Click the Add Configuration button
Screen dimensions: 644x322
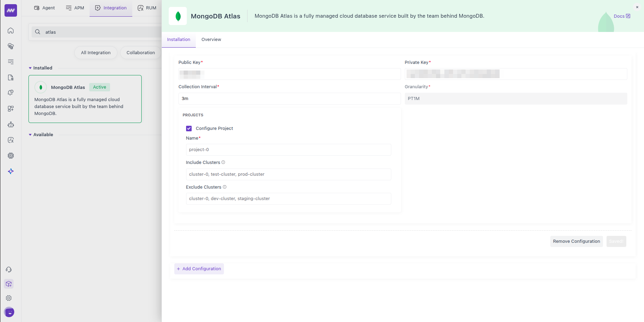[199, 269]
